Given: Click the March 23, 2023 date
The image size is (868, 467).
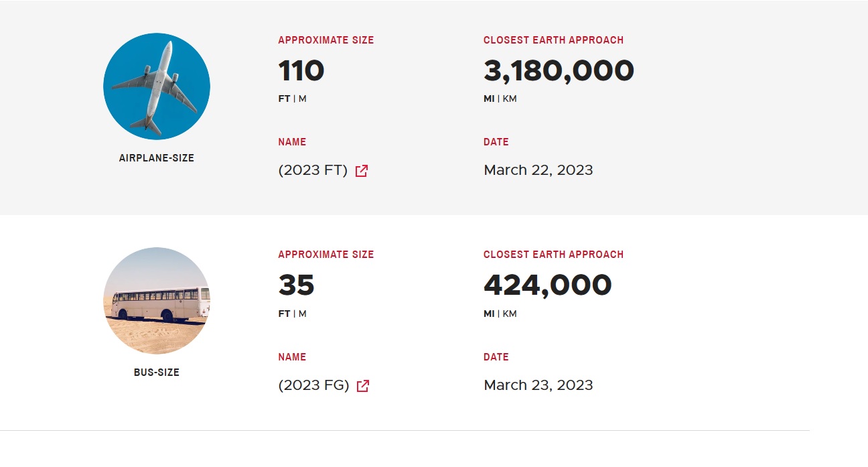Looking at the screenshot, I should tap(538, 385).
